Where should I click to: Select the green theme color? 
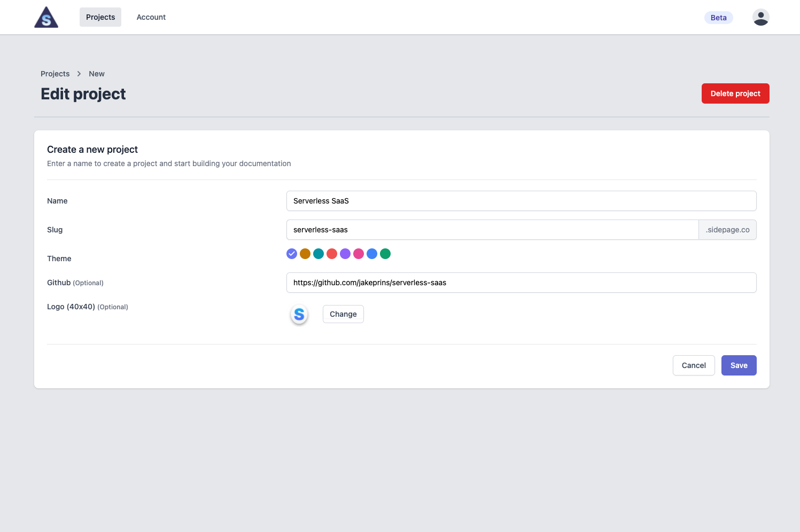pos(385,254)
